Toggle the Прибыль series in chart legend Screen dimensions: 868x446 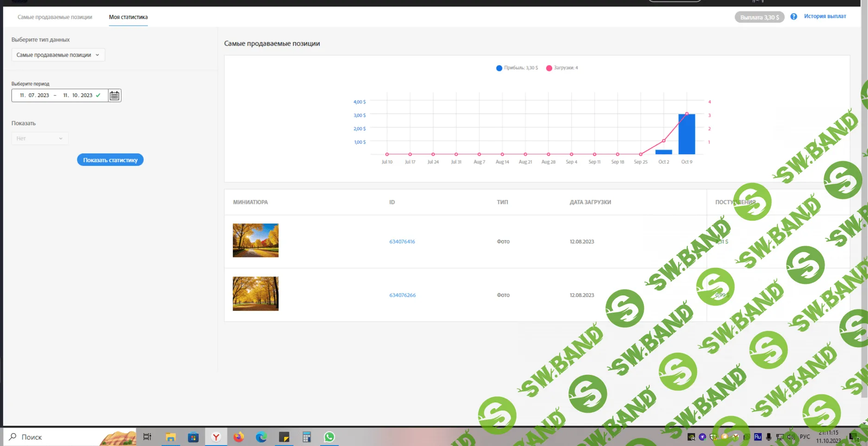coord(517,68)
